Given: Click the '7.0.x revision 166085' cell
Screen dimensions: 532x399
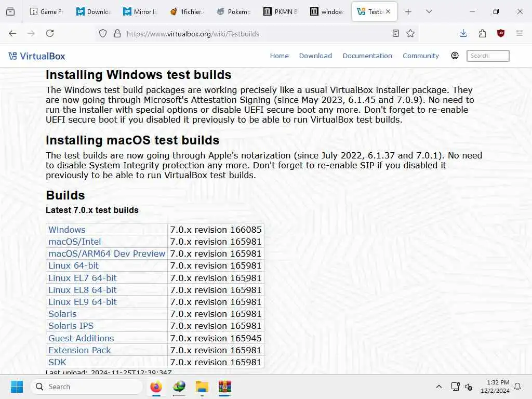Looking at the screenshot, I should tap(216, 230).
